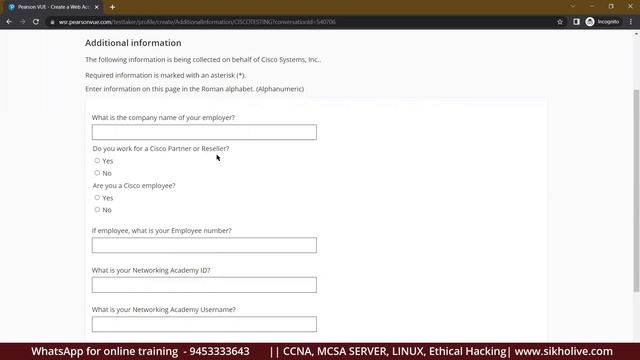The image size is (640, 360).
Task: Click the Networking Academy Username field
Action: (x=204, y=324)
